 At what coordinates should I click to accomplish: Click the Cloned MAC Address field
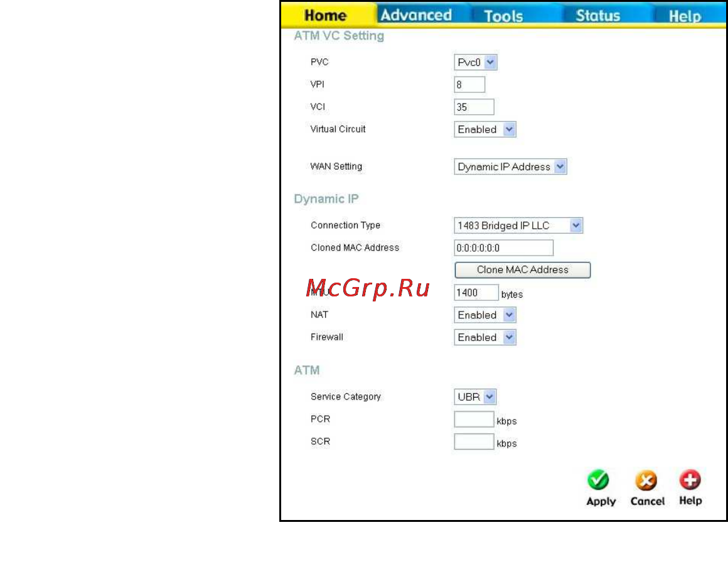504,247
